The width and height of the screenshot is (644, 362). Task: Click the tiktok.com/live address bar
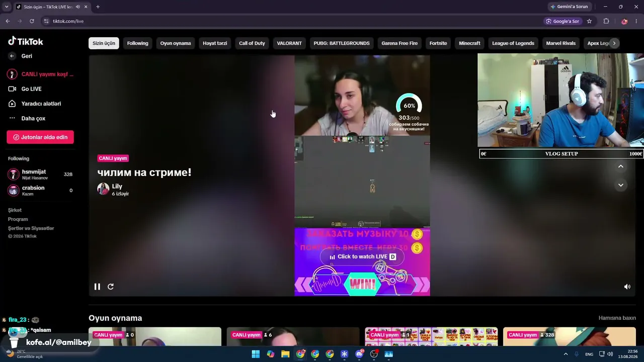pos(292,21)
